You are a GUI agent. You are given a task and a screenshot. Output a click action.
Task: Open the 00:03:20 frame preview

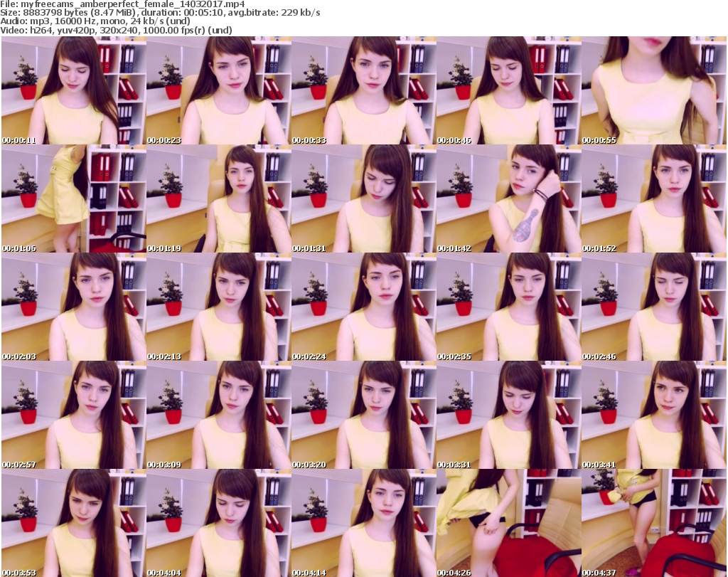pos(364,415)
